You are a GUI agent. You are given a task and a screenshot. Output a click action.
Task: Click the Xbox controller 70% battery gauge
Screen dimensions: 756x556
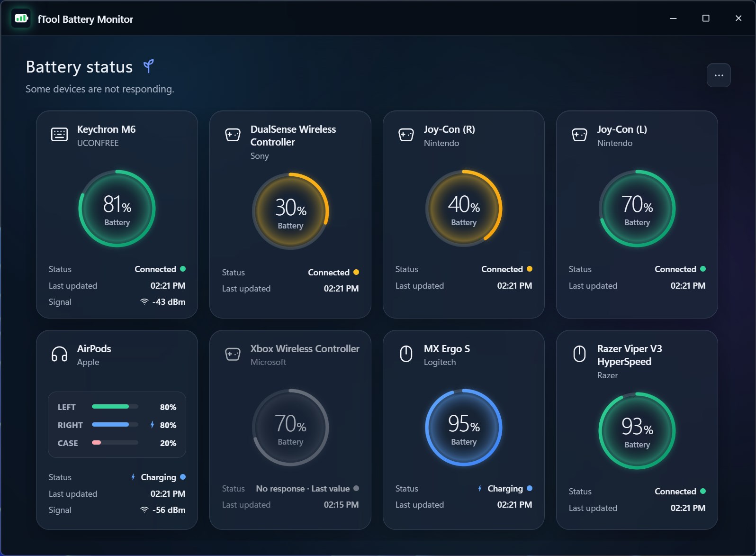pos(290,428)
